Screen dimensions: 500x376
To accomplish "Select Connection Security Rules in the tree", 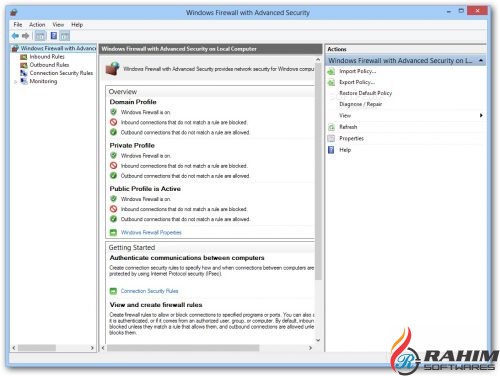I will click(x=61, y=73).
